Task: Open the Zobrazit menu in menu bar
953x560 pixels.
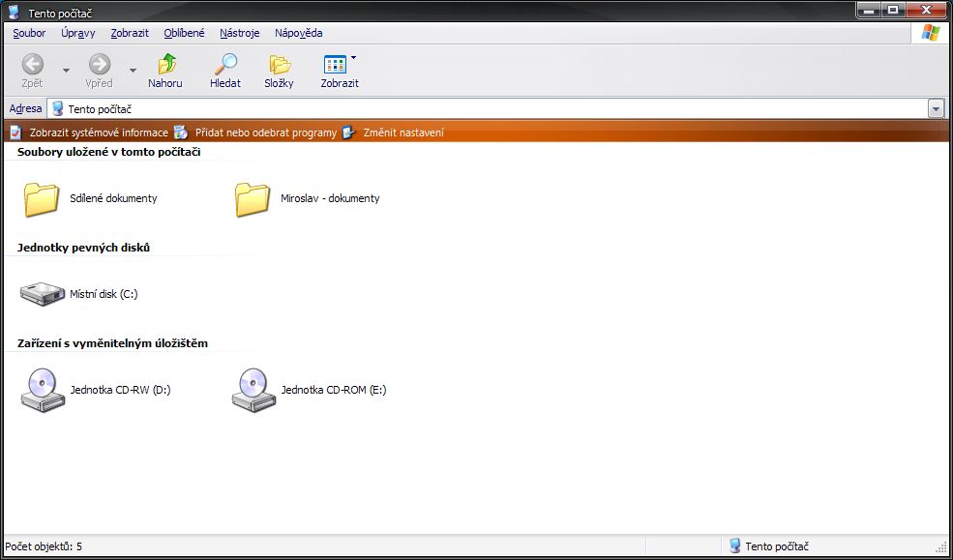Action: 130,33
